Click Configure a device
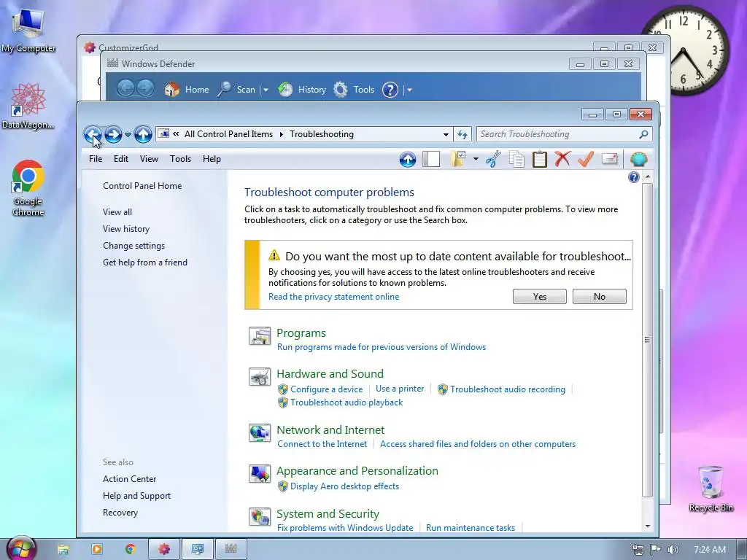Viewport: 747px width, 560px height. 326,389
